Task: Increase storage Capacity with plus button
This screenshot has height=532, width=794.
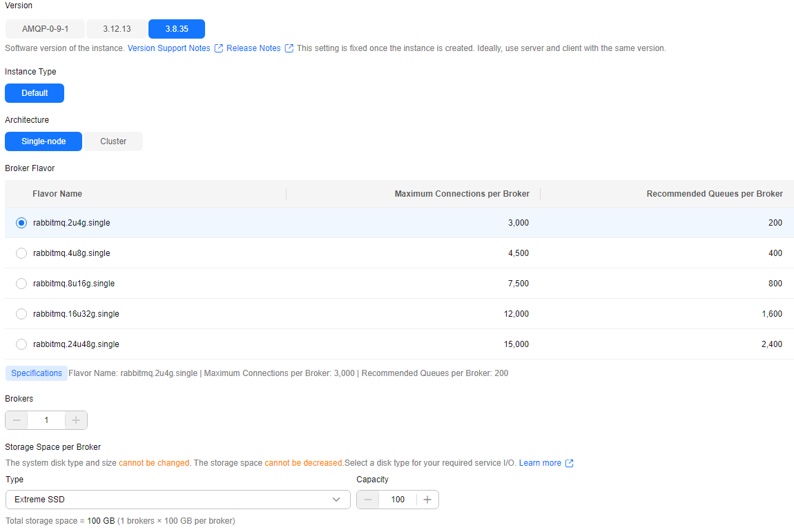Action: pos(427,500)
